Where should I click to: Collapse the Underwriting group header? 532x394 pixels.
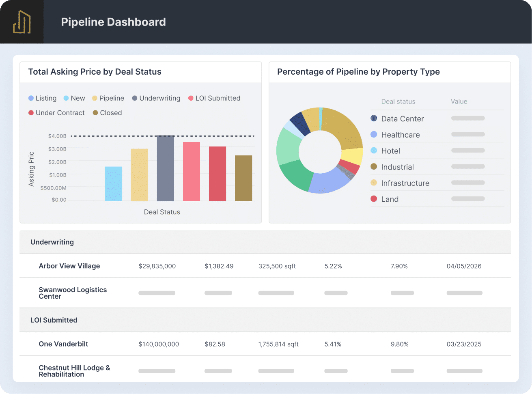pyautogui.click(x=265, y=242)
